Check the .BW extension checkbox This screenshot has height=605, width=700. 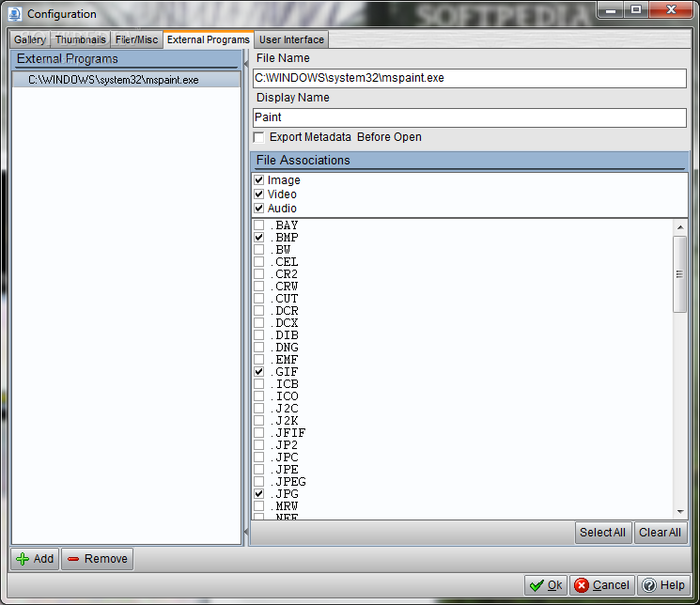pos(259,249)
